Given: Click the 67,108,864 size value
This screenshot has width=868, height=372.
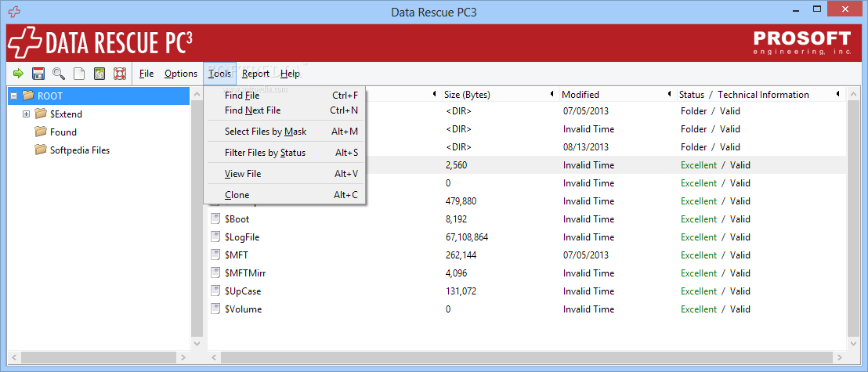Looking at the screenshot, I should 467,237.
